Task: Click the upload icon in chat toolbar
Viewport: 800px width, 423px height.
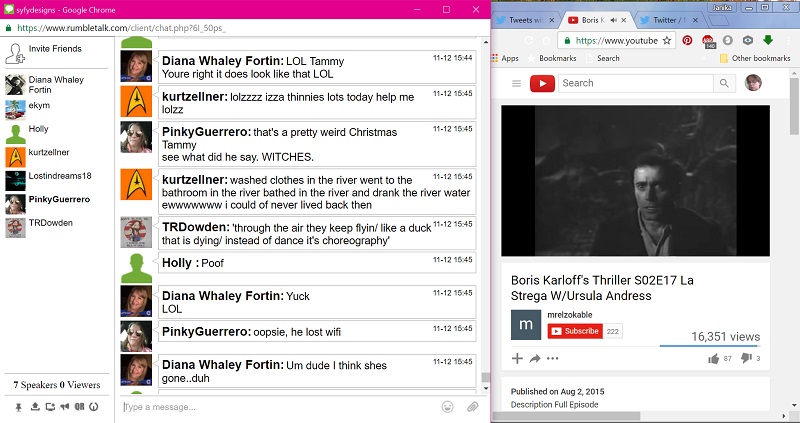Action: pos(35,407)
